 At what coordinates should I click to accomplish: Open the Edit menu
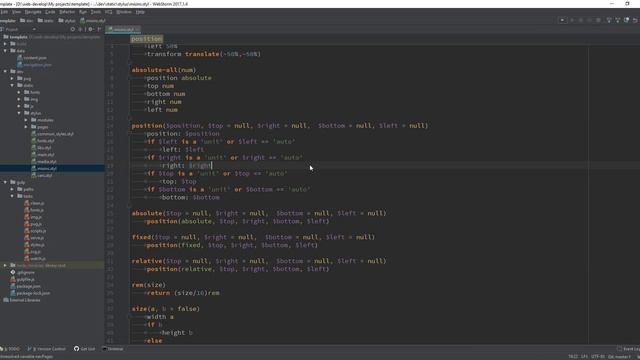(4, 12)
